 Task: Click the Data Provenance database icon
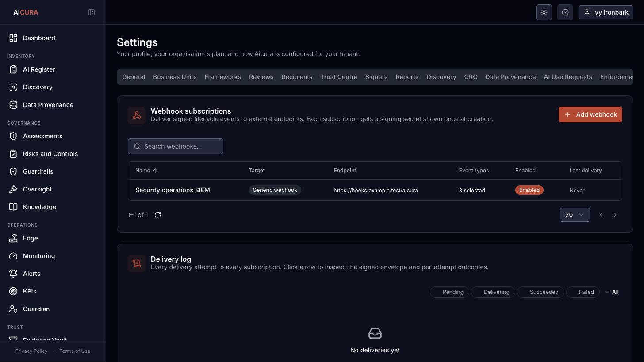[x=13, y=105]
